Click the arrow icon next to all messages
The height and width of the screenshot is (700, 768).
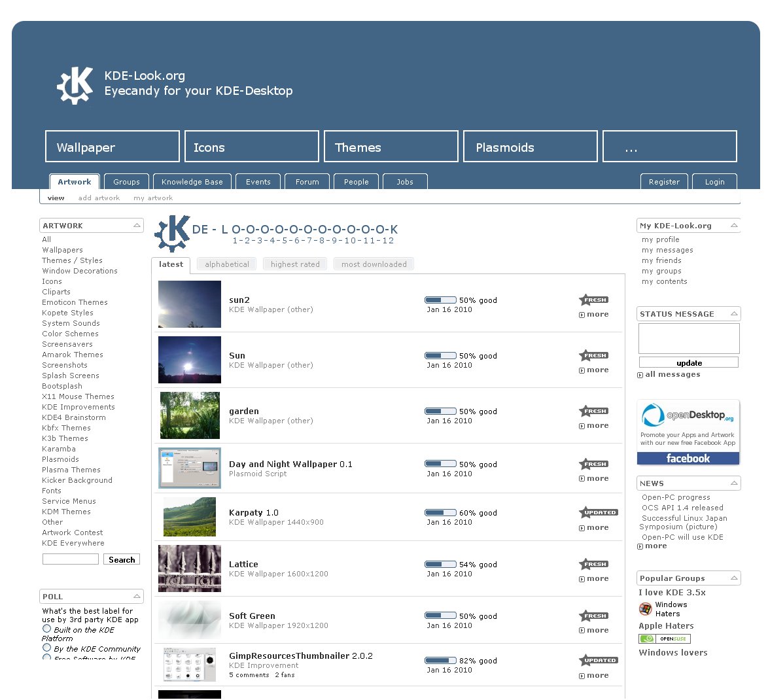coord(640,376)
